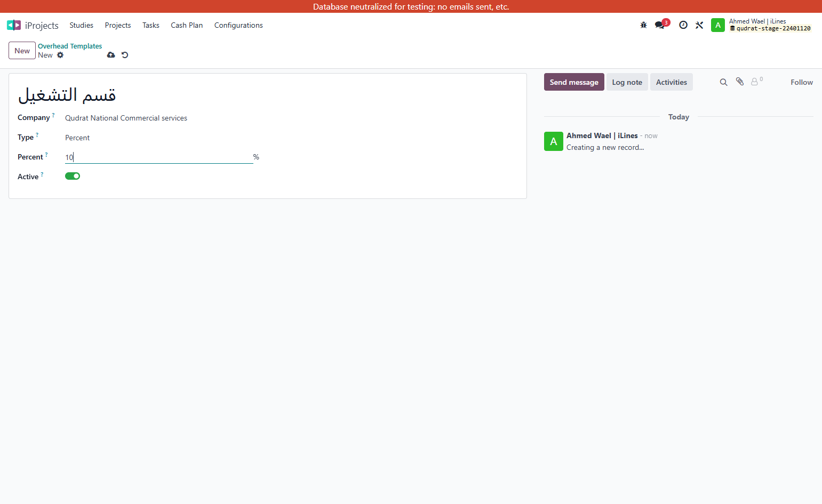Image resolution: width=822 pixels, height=504 pixels.
Task: Open the Activities button in chatter
Action: (672, 82)
